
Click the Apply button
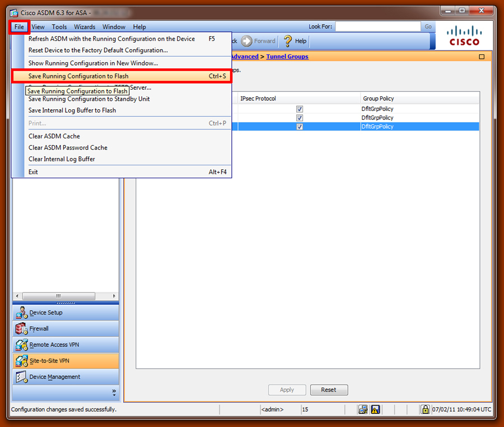pos(287,389)
